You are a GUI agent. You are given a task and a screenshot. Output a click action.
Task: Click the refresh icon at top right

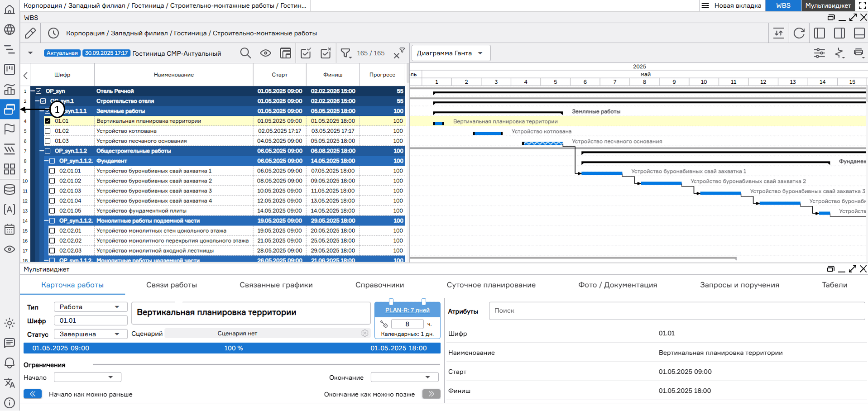coord(799,33)
